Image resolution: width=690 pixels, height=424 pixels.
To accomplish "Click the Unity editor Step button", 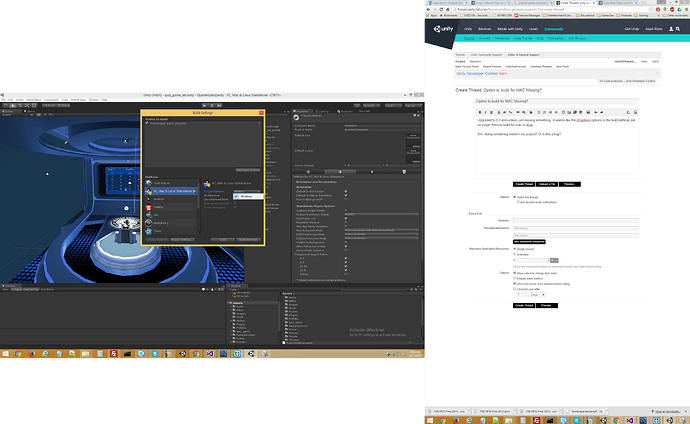I will coord(219,106).
